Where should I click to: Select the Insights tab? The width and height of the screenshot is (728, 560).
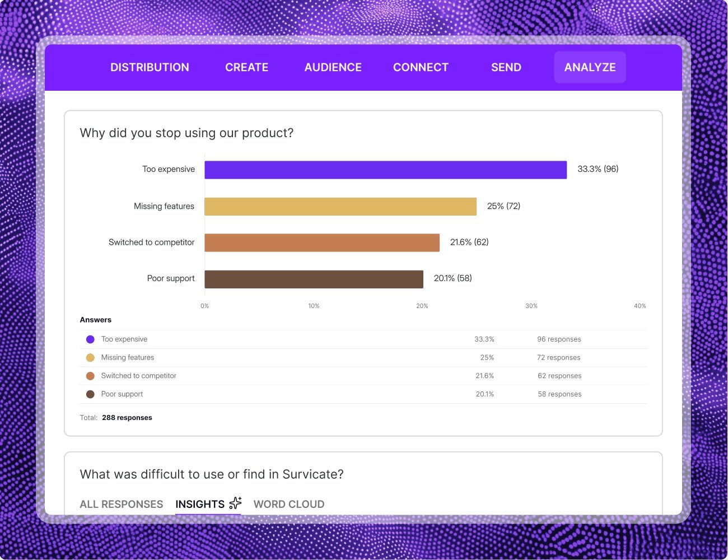point(200,504)
